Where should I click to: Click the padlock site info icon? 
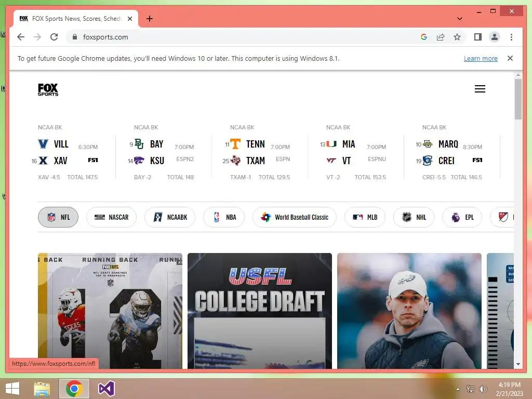[x=75, y=37]
